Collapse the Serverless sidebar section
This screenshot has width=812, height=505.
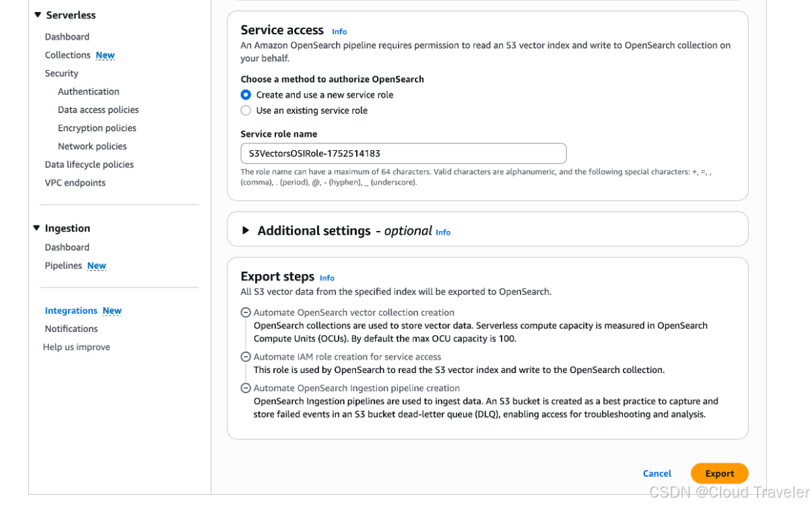(x=37, y=15)
